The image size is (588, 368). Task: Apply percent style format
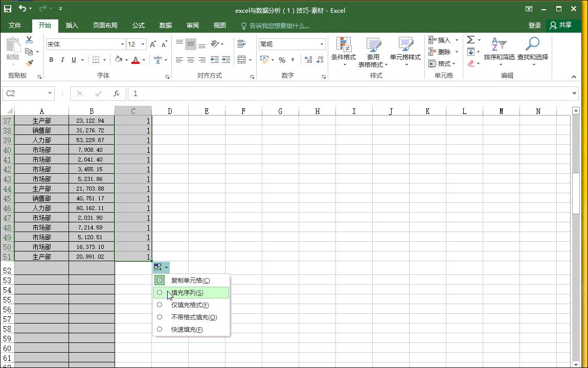tap(282, 60)
